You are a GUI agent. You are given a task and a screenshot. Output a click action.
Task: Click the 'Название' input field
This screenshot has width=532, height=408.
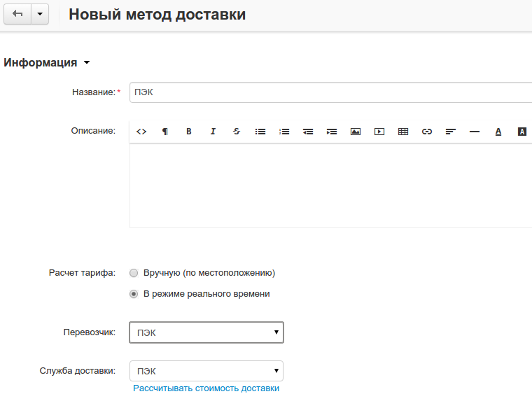[x=330, y=92]
